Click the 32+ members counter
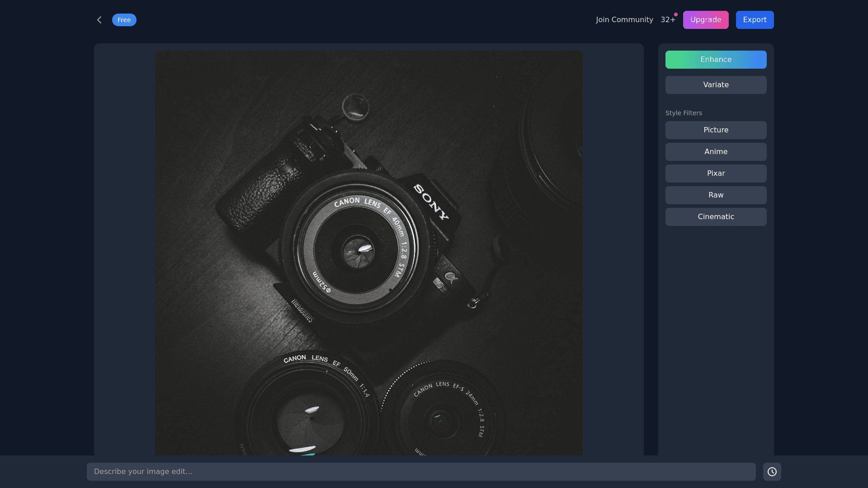868x488 pixels. [x=668, y=20]
